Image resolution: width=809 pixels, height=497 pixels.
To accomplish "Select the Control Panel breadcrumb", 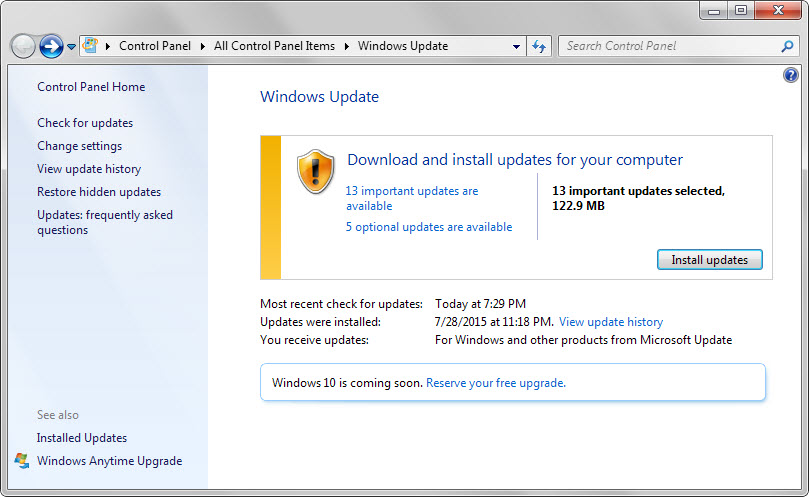I will (155, 46).
